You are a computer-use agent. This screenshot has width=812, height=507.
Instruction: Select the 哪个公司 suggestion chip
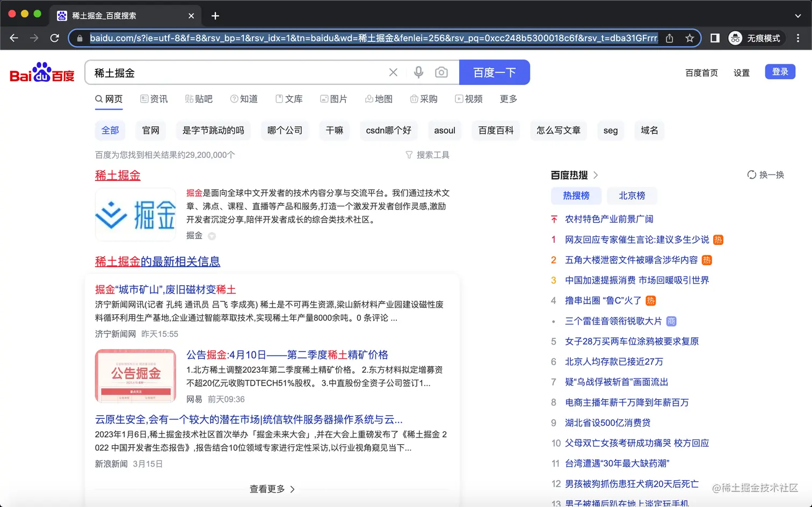tap(285, 131)
